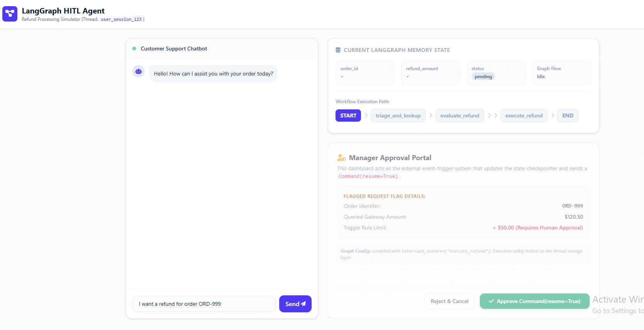Select the evaluate_refund workflow node
Screen dimensions: 644x330
click(460, 116)
